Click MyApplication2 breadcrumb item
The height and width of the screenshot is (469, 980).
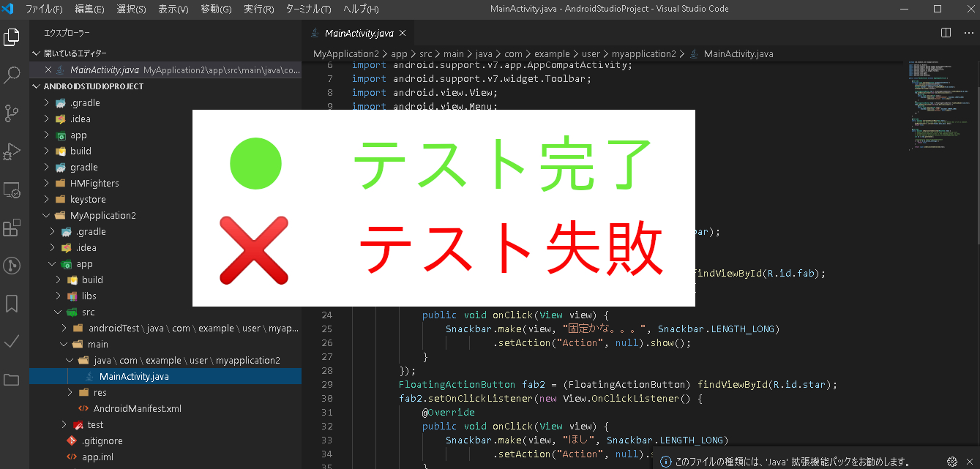click(346, 53)
